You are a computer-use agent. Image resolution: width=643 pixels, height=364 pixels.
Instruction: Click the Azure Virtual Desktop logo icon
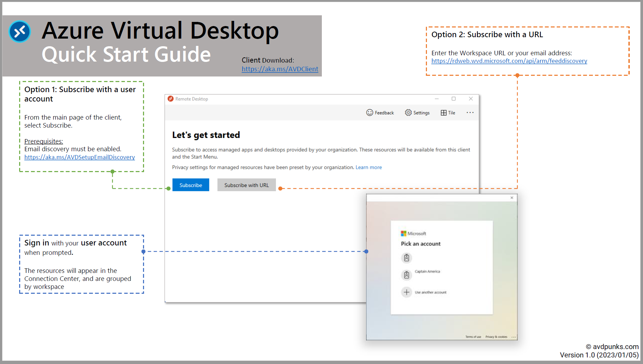(x=20, y=31)
